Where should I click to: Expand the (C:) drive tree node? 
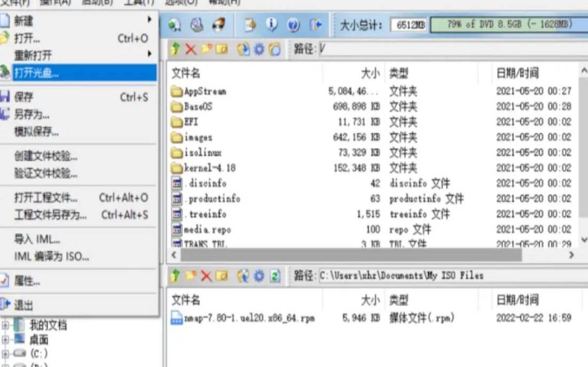(x=6, y=354)
